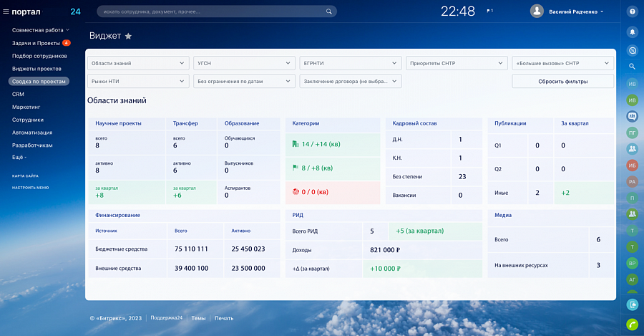
Task: Open the УГСН filter dropdown
Action: coord(244,63)
